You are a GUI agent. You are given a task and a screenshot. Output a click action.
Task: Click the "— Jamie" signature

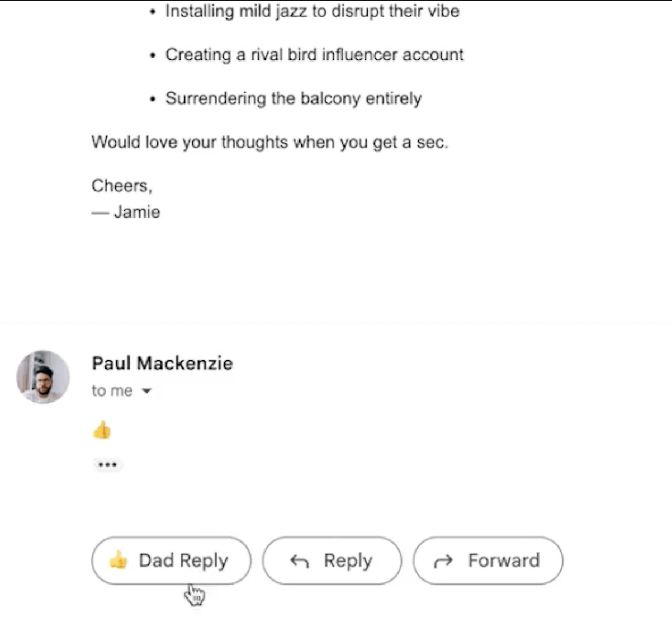pyautogui.click(x=126, y=212)
